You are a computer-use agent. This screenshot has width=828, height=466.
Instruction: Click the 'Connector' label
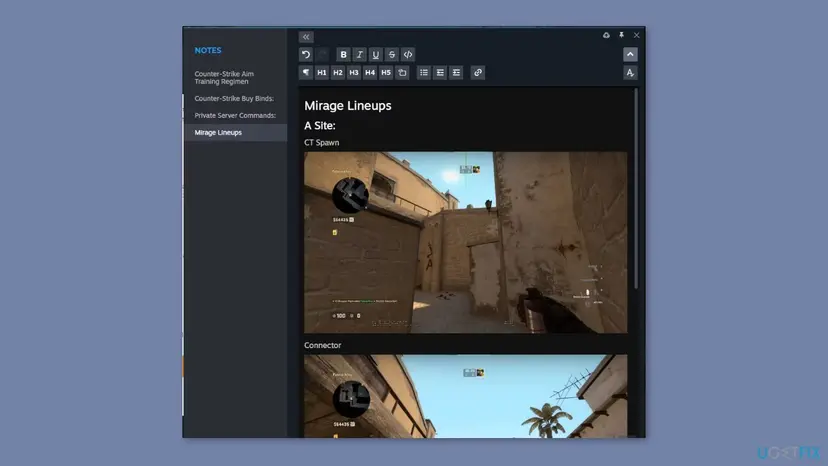(323, 345)
